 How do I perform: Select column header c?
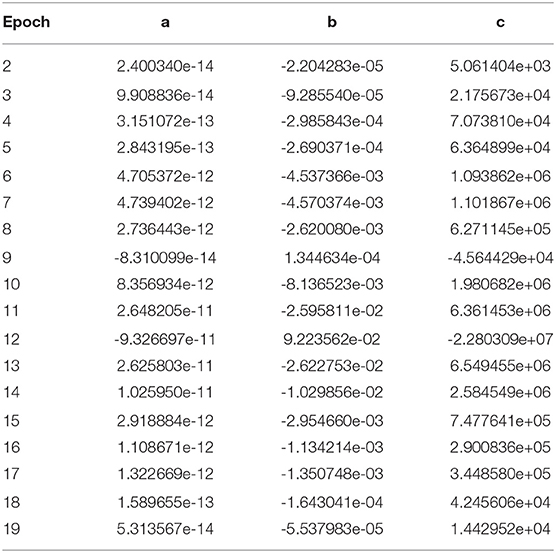(500, 23)
